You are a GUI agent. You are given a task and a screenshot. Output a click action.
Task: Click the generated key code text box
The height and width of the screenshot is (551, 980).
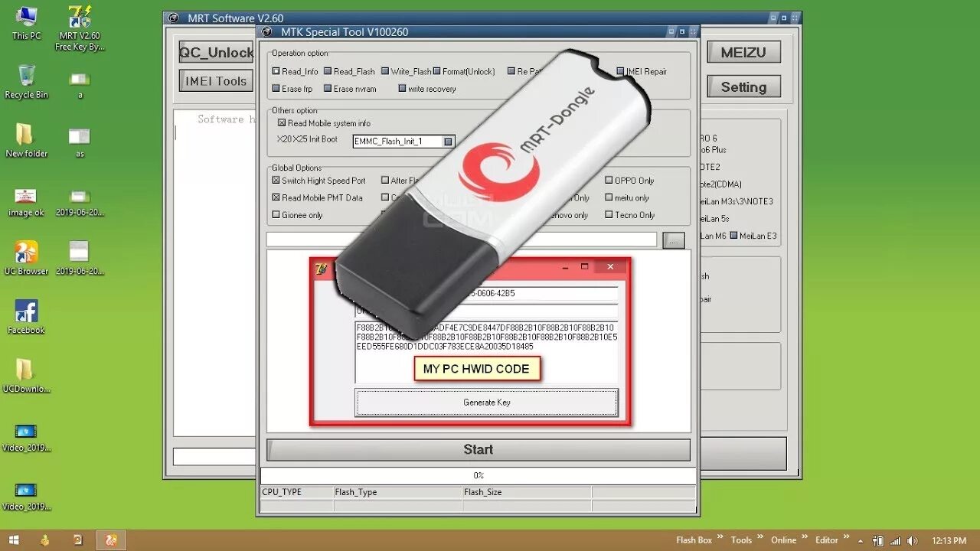coord(486,352)
